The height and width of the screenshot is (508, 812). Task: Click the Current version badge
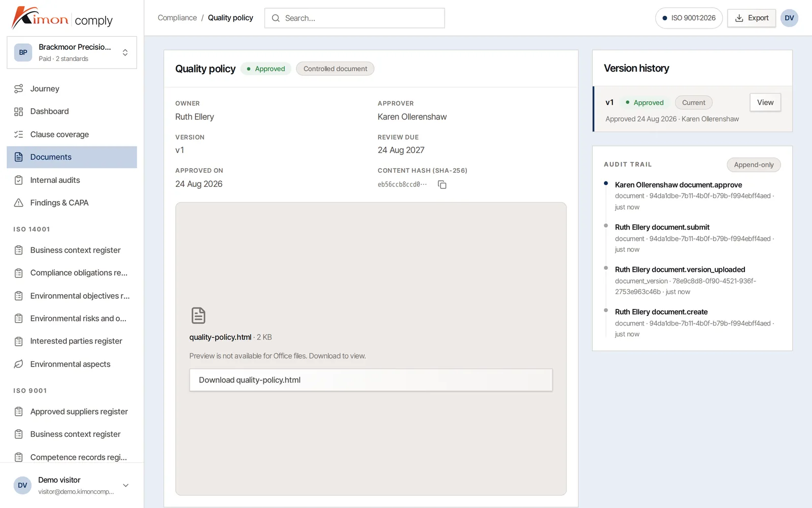tap(694, 103)
